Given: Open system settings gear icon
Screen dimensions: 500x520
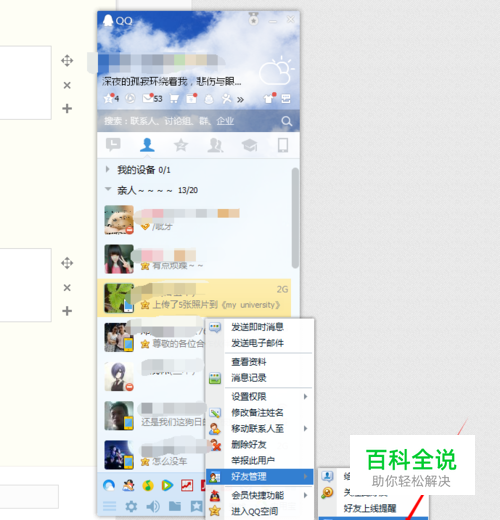Looking at the screenshot, I should click(x=131, y=506).
